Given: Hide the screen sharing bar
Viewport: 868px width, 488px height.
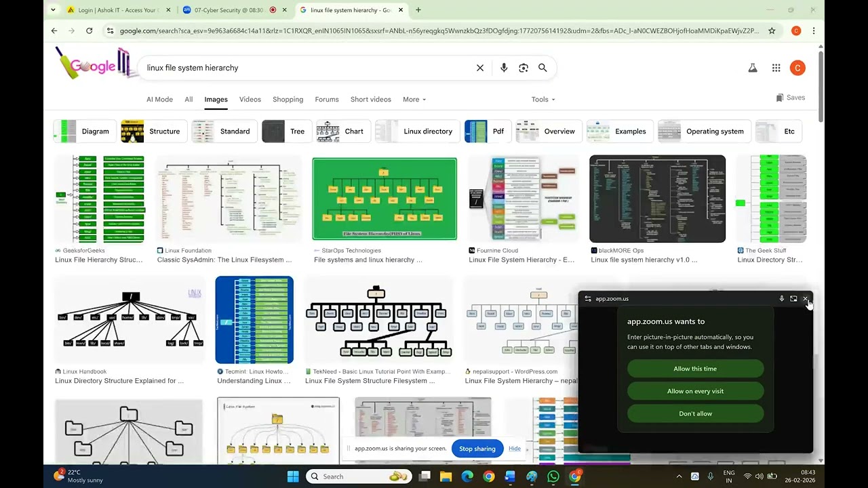Looking at the screenshot, I should click(x=515, y=449).
